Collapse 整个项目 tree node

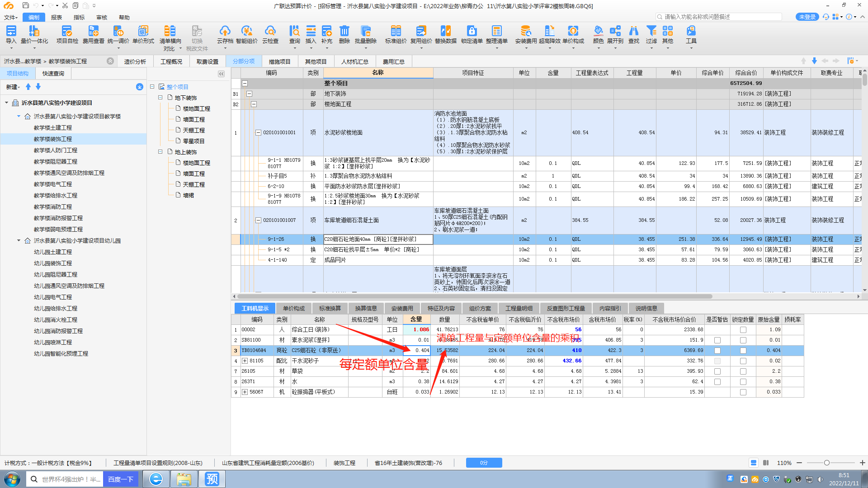(152, 87)
